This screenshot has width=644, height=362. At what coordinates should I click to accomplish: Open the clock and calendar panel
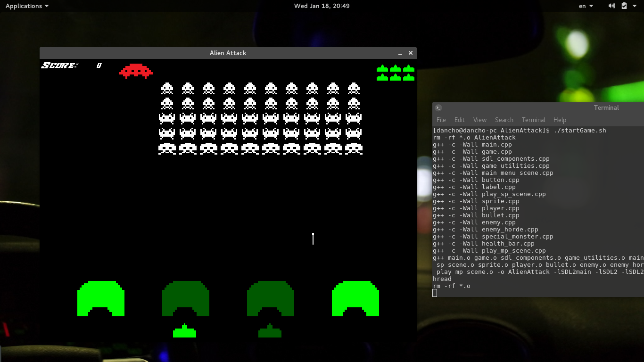322,6
